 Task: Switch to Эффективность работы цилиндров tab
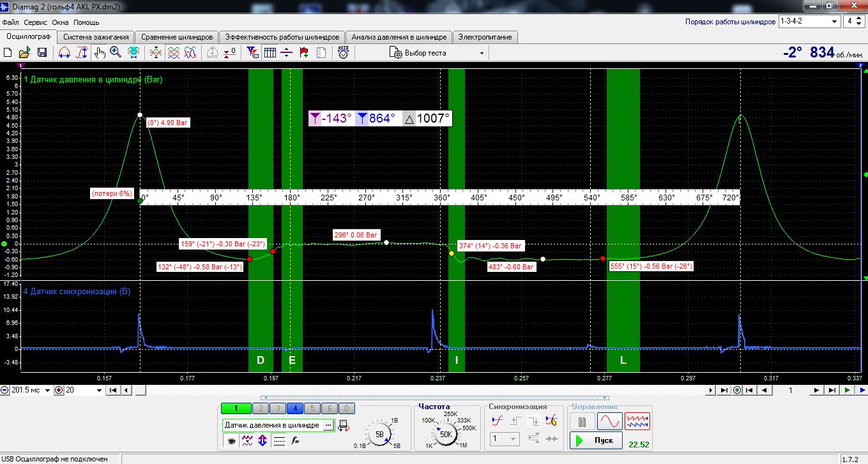tap(283, 37)
